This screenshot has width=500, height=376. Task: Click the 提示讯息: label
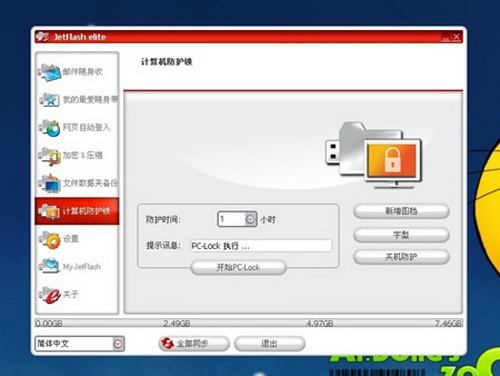click(163, 246)
